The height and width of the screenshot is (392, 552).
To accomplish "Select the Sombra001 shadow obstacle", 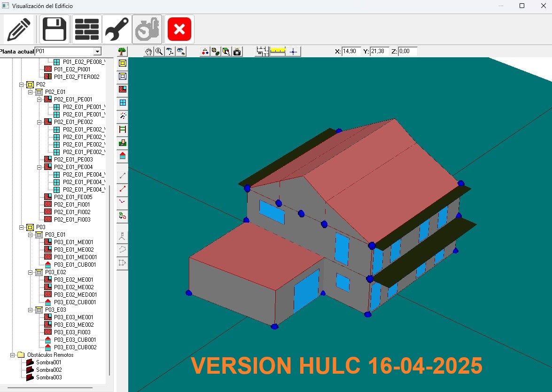I will (48, 362).
